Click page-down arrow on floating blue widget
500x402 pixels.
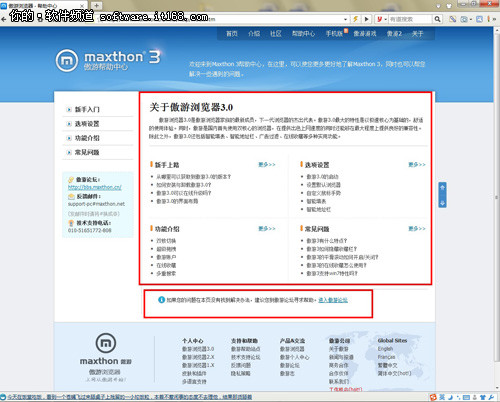pyautogui.click(x=442, y=203)
